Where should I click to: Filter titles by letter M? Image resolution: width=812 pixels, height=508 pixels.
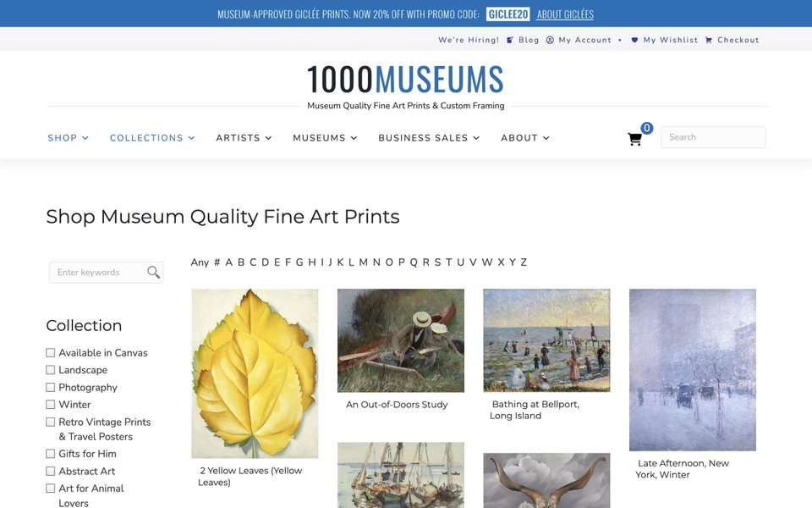click(363, 262)
